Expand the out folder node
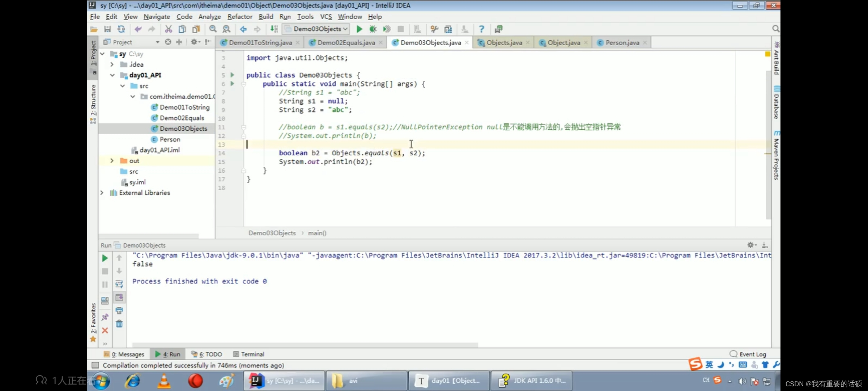This screenshot has height=391, width=868. click(112, 160)
